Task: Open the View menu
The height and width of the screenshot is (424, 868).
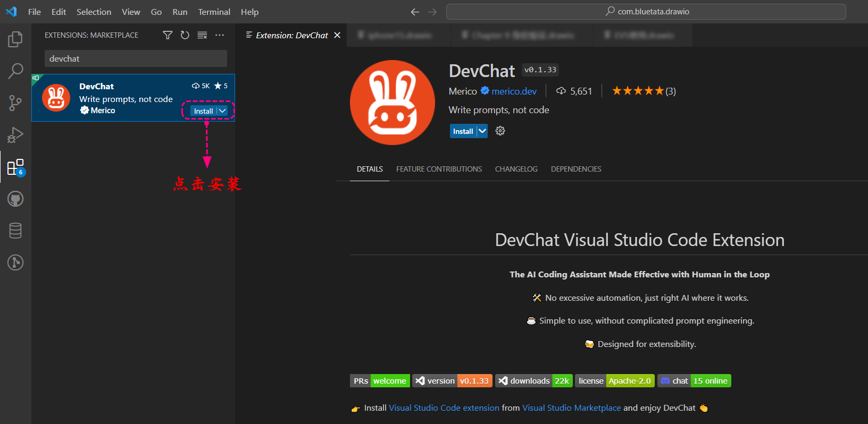Action: 131,12
